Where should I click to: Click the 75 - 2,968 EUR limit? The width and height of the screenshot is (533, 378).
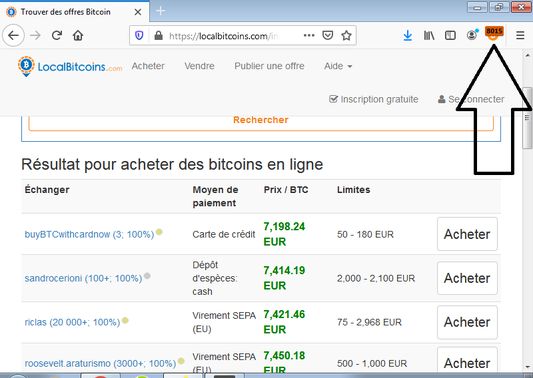tap(369, 322)
